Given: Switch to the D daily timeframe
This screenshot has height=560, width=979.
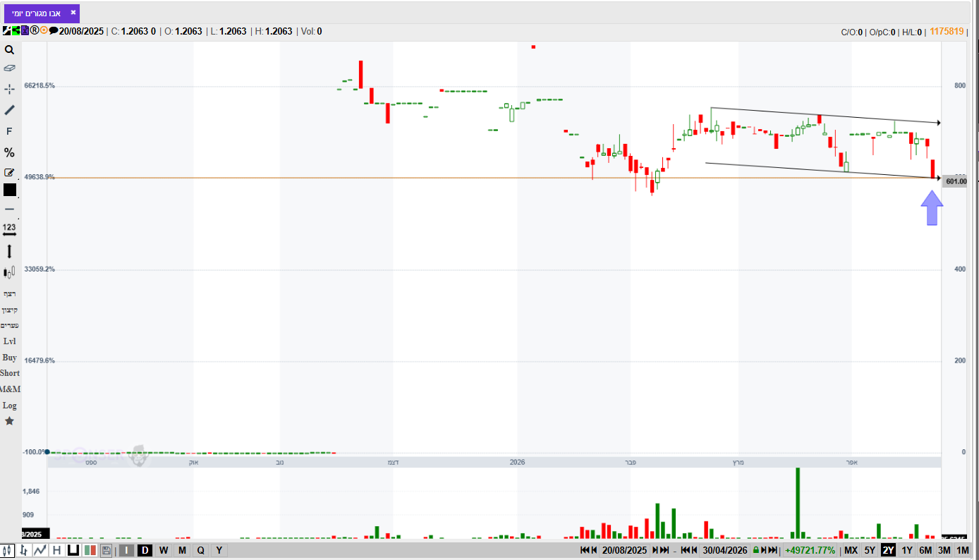Looking at the screenshot, I should point(145,550).
